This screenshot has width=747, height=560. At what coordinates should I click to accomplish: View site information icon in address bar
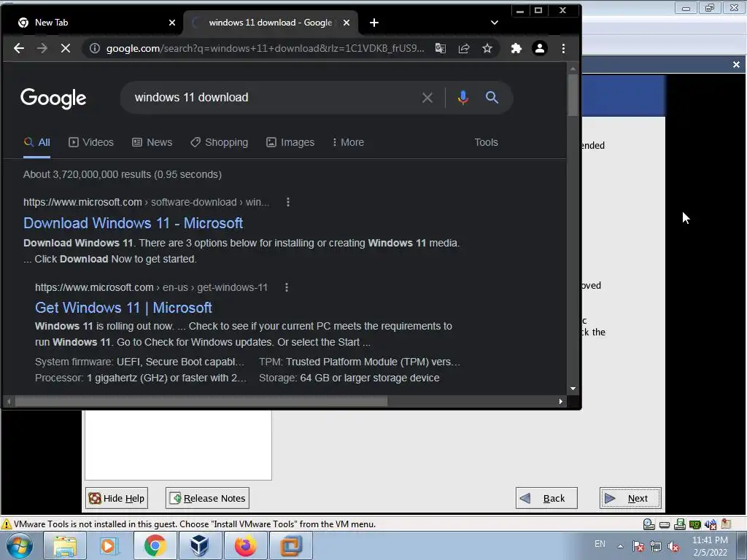click(94, 48)
